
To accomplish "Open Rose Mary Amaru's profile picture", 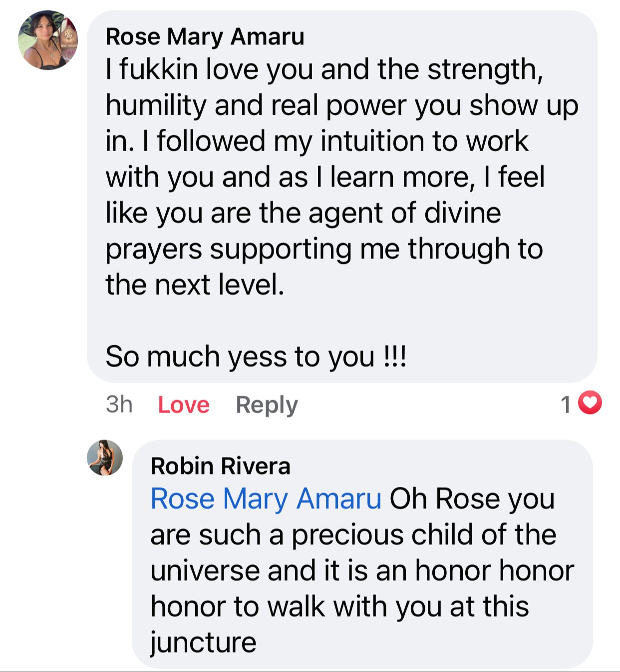I will pos(48,40).
